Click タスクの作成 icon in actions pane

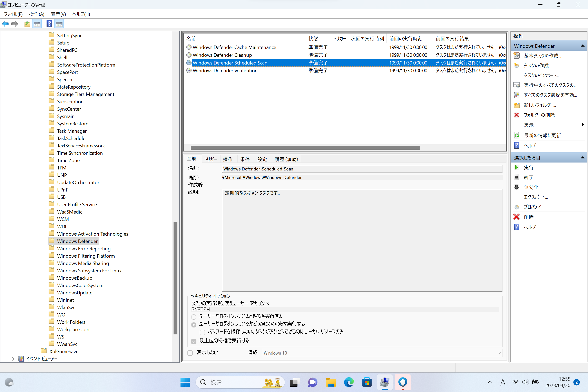click(x=517, y=66)
